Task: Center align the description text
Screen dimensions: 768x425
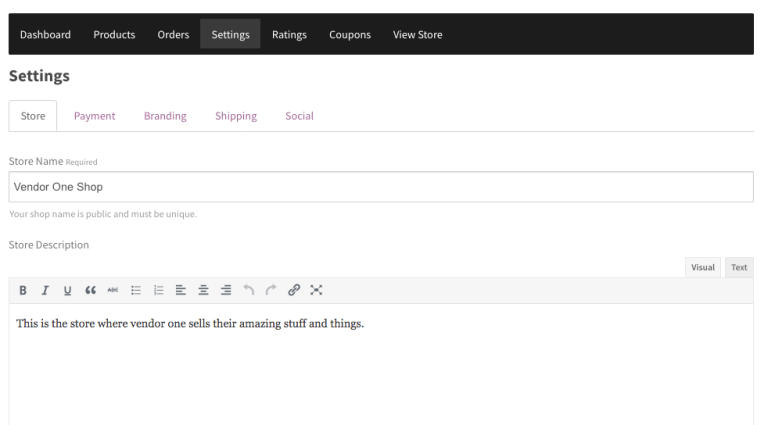Action: (203, 291)
